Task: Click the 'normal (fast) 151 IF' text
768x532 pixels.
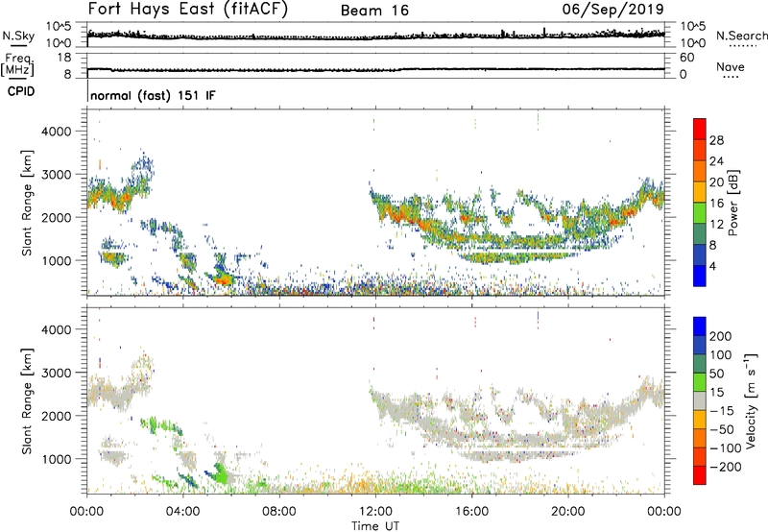Action: 153,95
